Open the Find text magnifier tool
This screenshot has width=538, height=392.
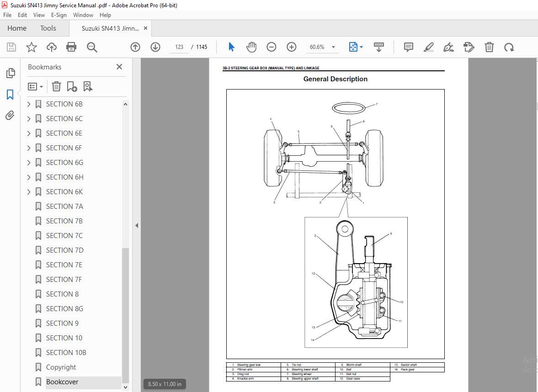pos(92,47)
